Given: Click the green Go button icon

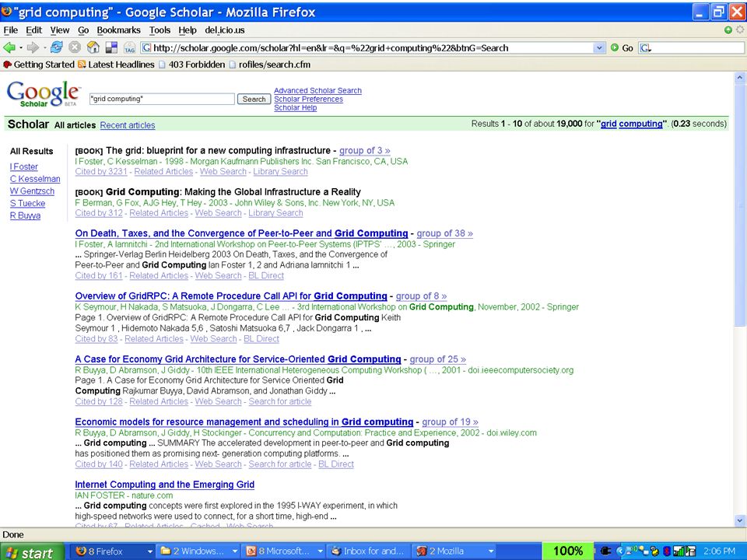Looking at the screenshot, I should [615, 47].
